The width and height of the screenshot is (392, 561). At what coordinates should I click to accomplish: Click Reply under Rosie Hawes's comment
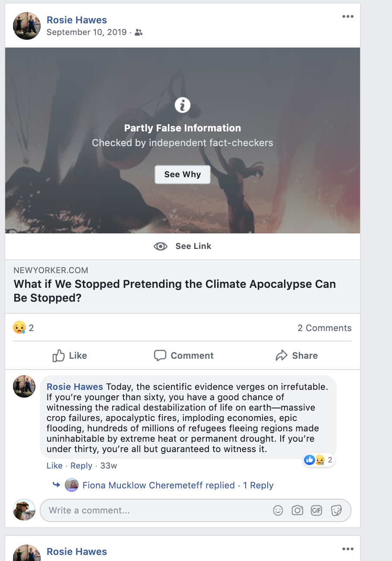81,465
